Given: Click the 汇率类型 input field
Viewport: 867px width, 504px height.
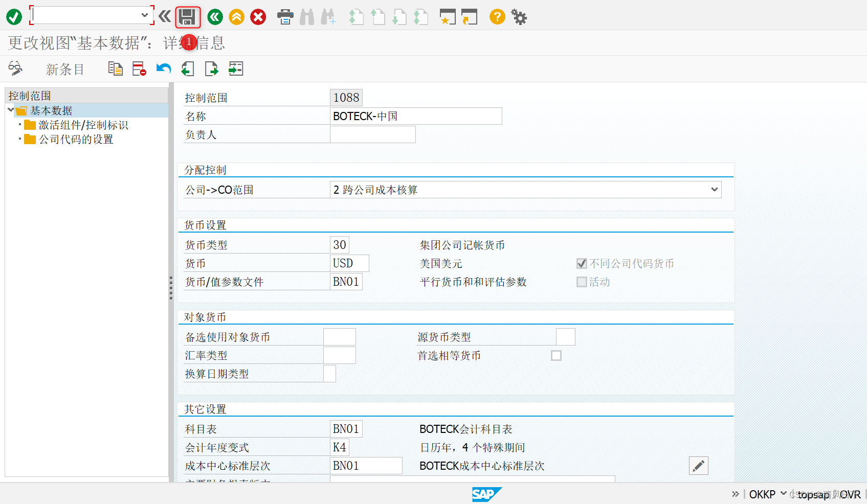Looking at the screenshot, I should (340, 355).
